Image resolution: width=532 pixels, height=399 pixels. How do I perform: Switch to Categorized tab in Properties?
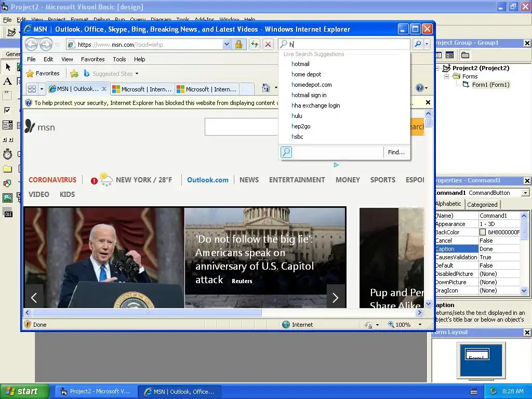click(482, 204)
